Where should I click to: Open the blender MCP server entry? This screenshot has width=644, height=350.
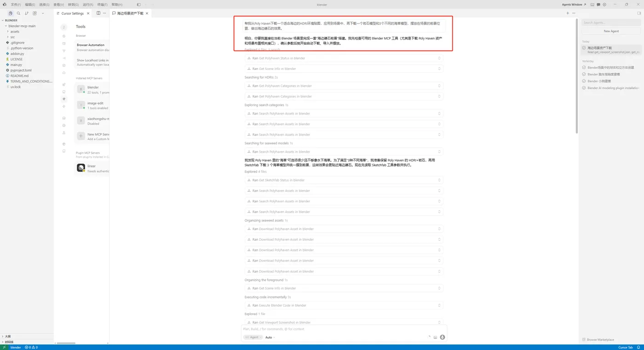[92, 89]
